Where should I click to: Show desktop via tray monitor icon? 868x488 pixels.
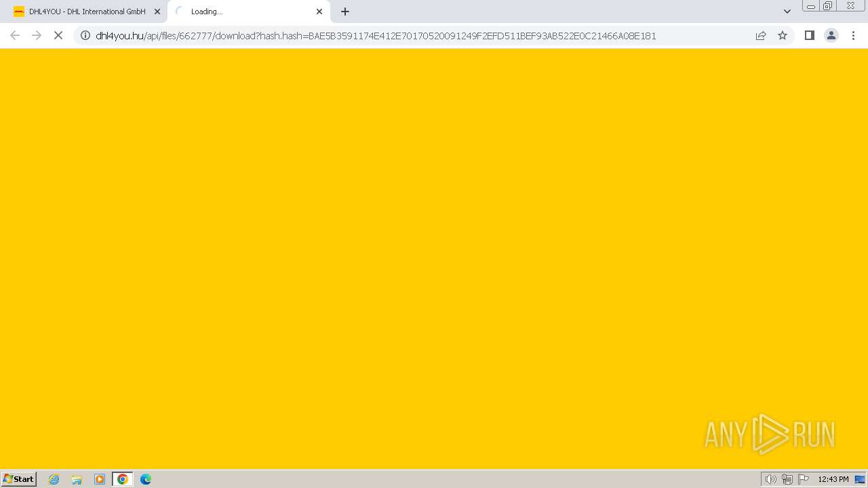tap(861, 479)
